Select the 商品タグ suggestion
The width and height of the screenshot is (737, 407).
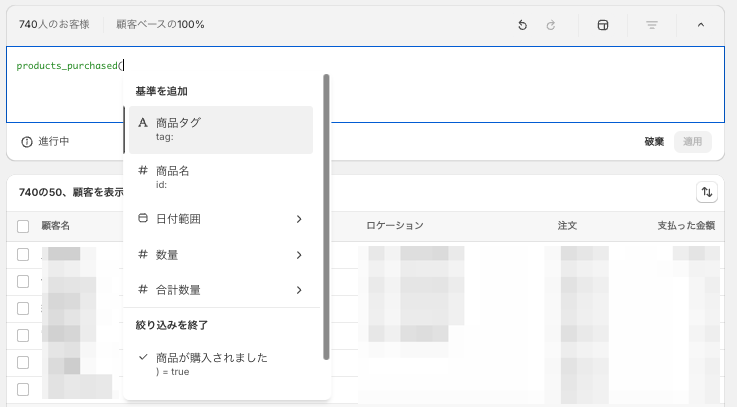click(220, 129)
